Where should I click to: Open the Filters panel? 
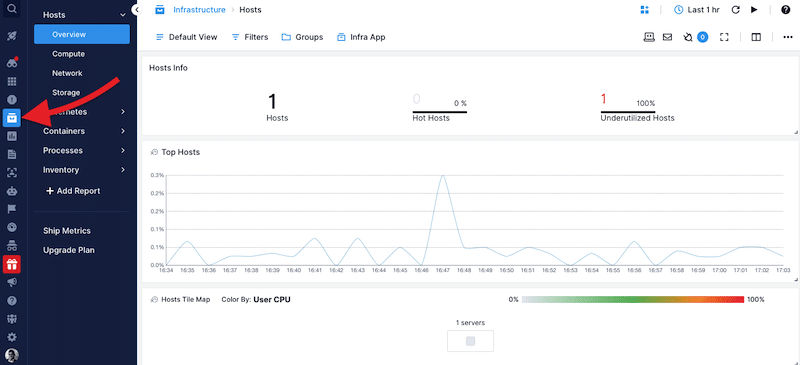click(x=249, y=37)
